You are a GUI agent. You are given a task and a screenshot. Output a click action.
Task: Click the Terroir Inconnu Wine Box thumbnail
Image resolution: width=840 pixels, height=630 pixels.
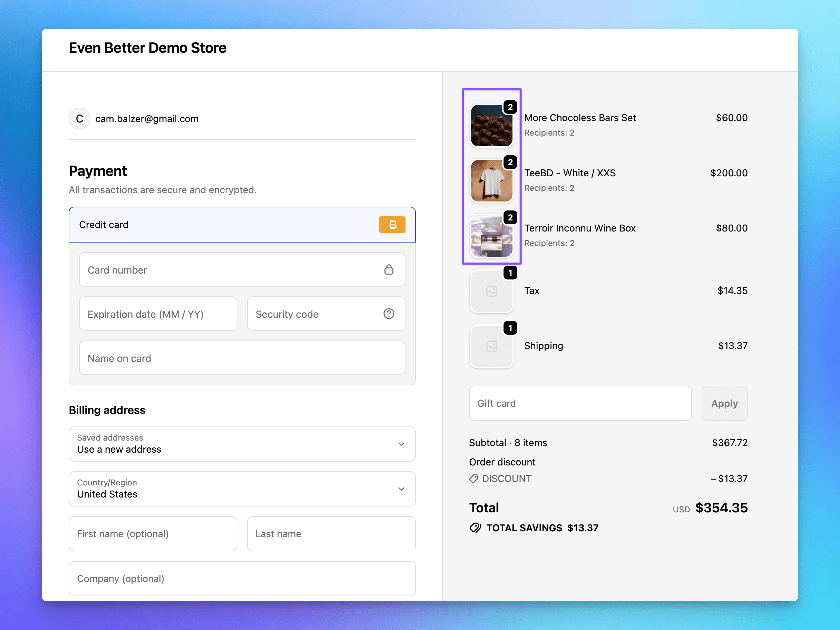(491, 236)
